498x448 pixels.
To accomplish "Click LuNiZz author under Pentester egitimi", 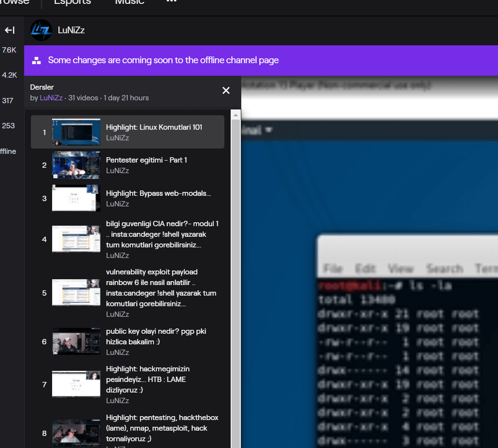I will tap(118, 171).
